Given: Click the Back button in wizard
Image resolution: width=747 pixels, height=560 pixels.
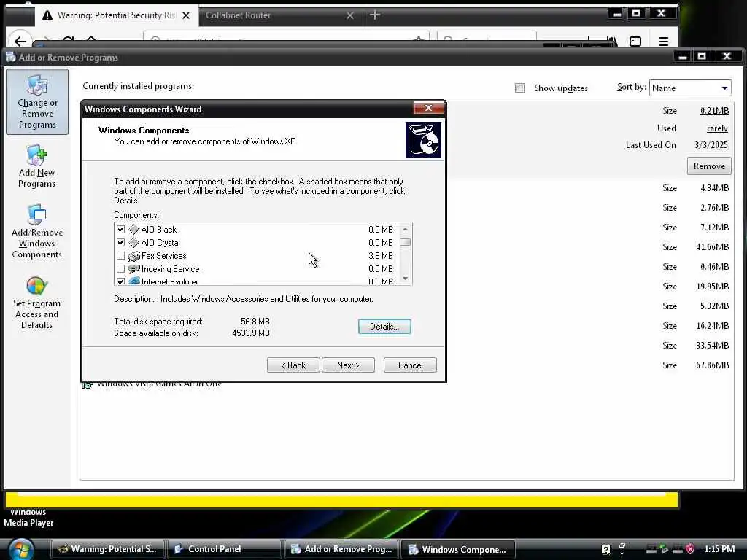Looking at the screenshot, I should coord(293,365).
